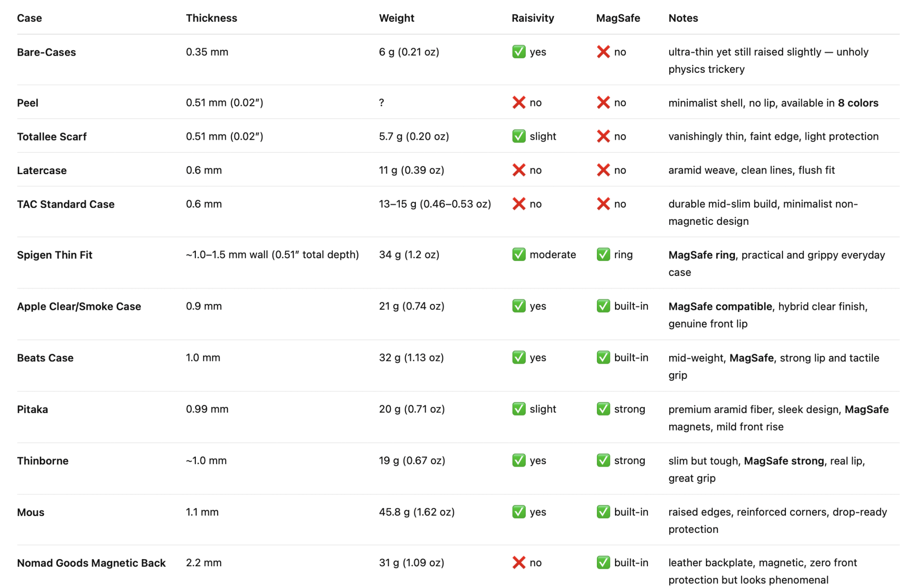This screenshot has width=905, height=588.
Task: Click the green checkmark beside "moderate"
Action: 519,255
